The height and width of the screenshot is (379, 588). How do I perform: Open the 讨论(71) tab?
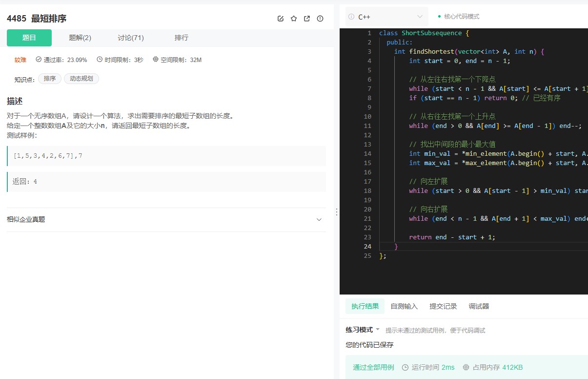[x=131, y=38]
